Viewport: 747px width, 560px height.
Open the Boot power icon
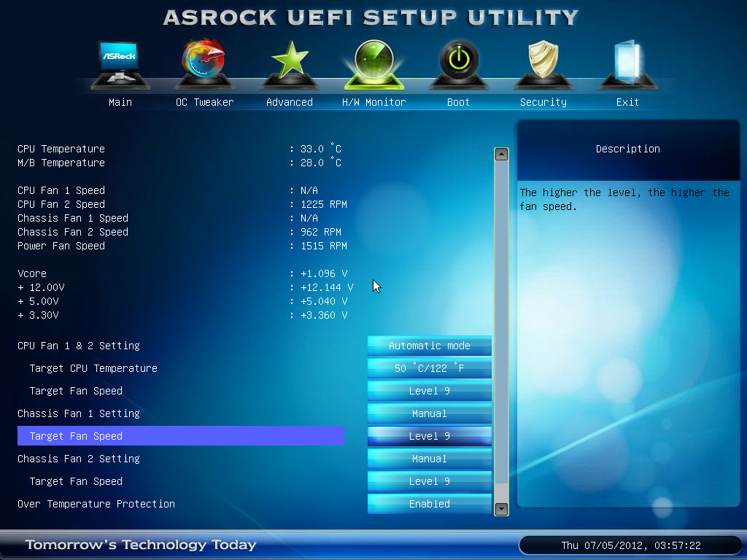point(459,65)
